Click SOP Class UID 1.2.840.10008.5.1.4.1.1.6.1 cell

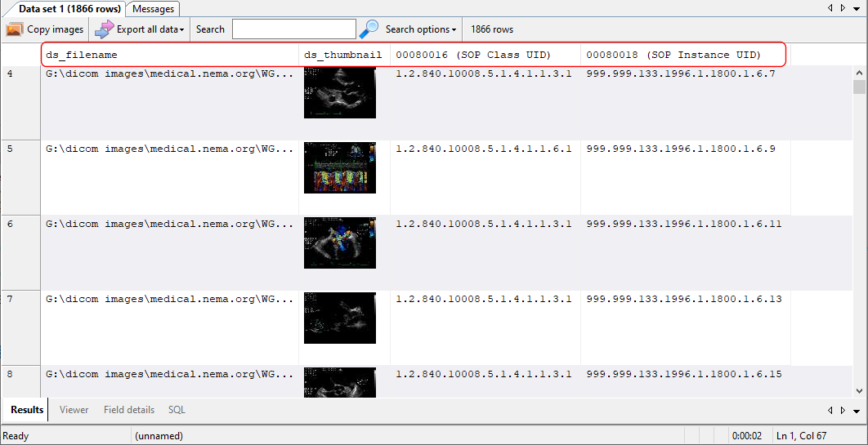[485, 177]
